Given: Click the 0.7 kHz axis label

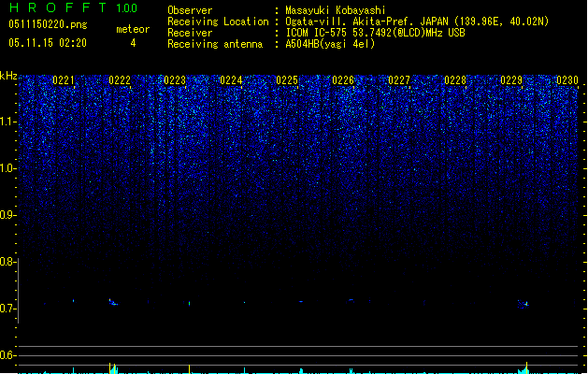Looking at the screenshot, I should 7,309.
